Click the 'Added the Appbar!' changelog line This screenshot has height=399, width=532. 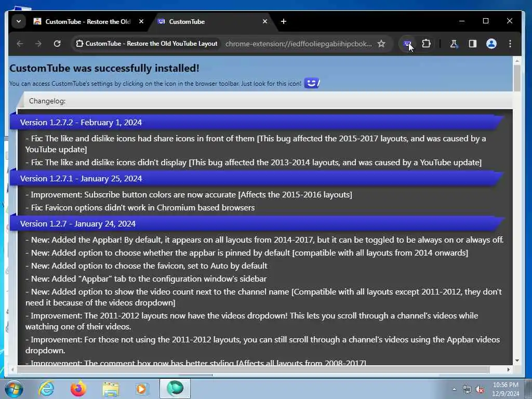(x=264, y=240)
